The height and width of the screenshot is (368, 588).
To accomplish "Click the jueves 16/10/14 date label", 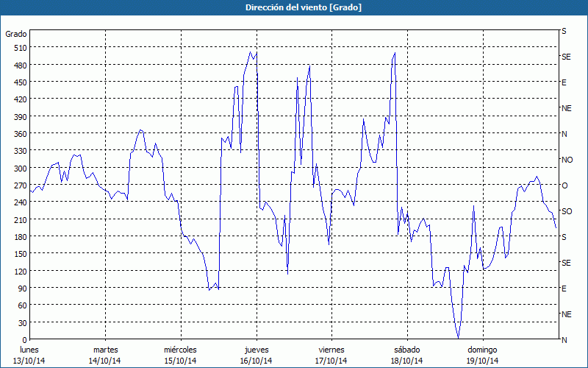I will pos(255,355).
